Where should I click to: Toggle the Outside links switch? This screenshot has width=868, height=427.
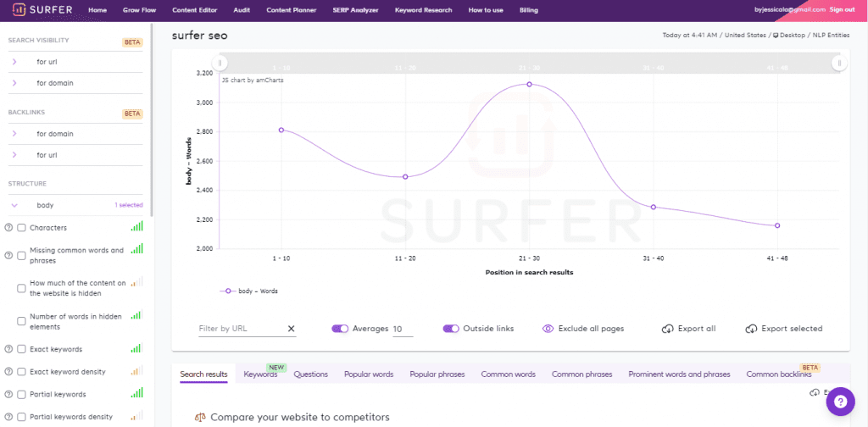point(451,329)
